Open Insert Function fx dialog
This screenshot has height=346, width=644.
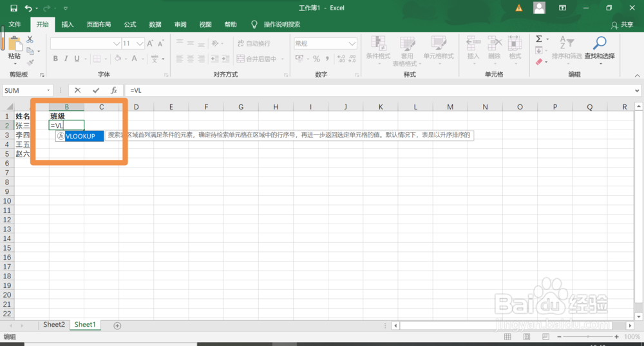click(x=114, y=90)
